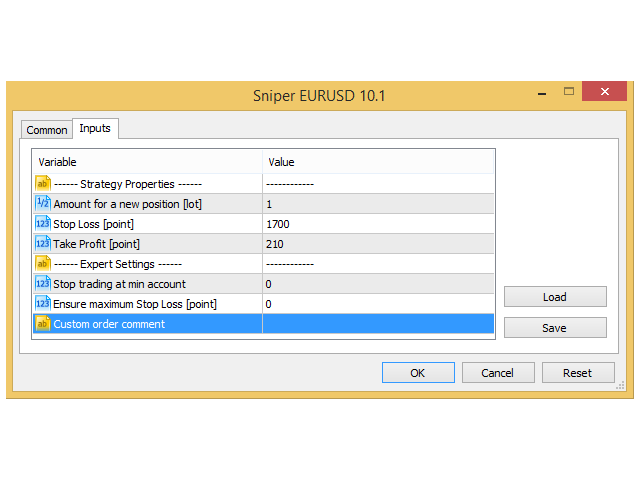Click the Variable column header
The width and height of the screenshot is (640, 480).
click(147, 162)
